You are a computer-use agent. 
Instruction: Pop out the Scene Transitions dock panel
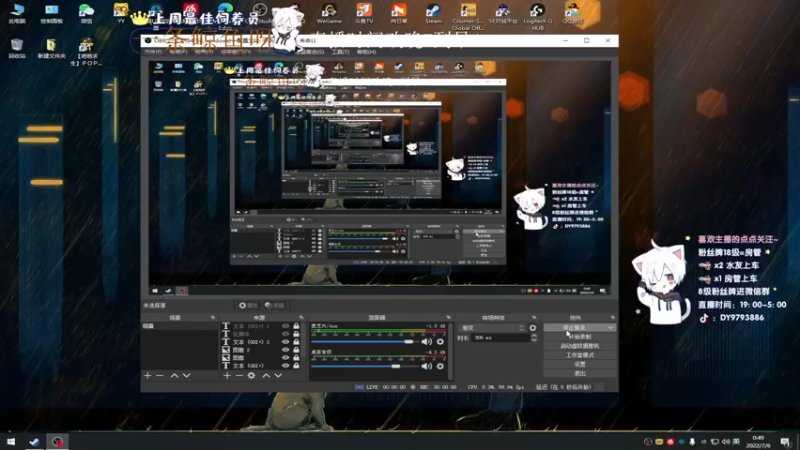pyautogui.click(x=534, y=317)
